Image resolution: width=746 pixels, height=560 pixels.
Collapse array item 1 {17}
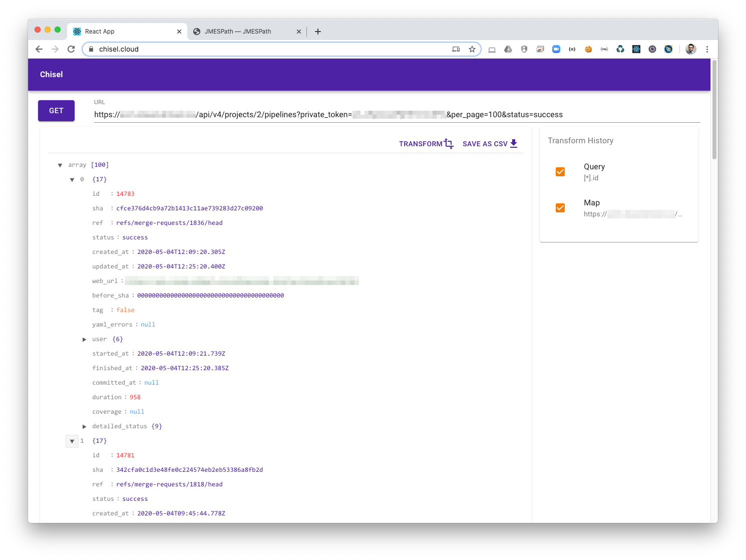(x=72, y=441)
